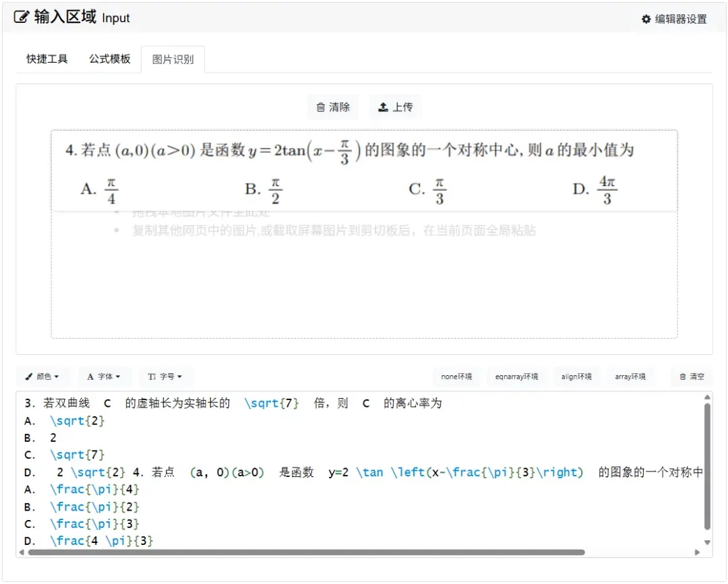Click the letter A icon on 字体
Image resolution: width=728 pixels, height=584 pixels.
(91, 377)
